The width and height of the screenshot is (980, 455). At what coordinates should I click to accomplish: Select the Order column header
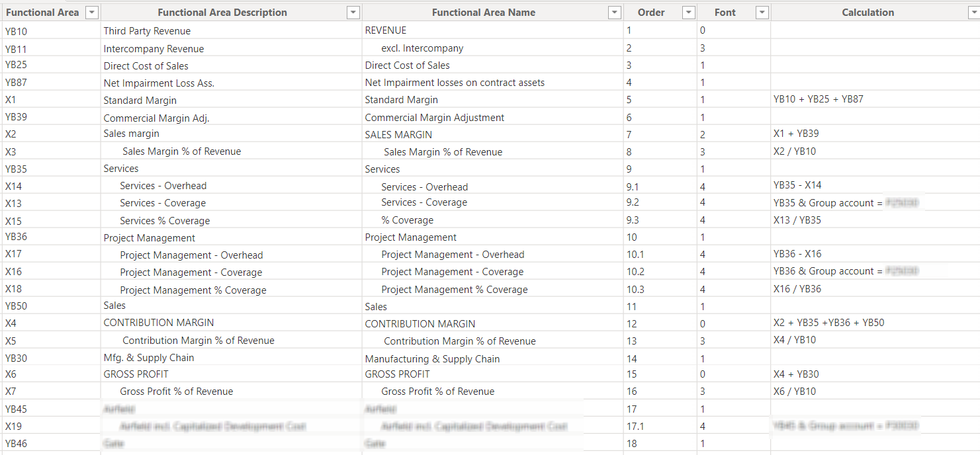coord(651,13)
